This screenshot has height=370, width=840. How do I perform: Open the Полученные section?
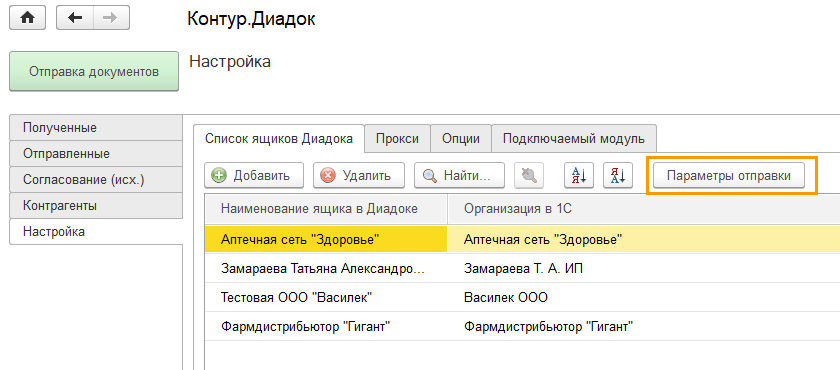click(96, 128)
